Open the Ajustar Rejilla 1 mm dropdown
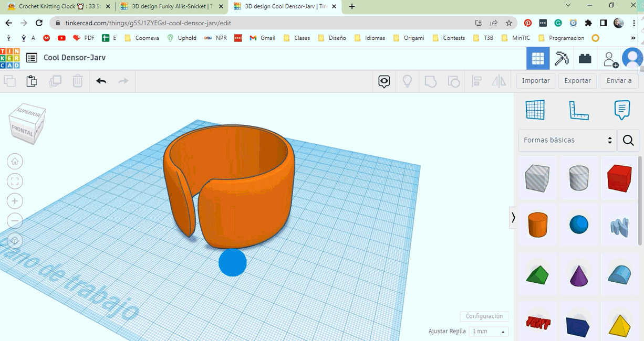This screenshot has width=644, height=341. [489, 331]
